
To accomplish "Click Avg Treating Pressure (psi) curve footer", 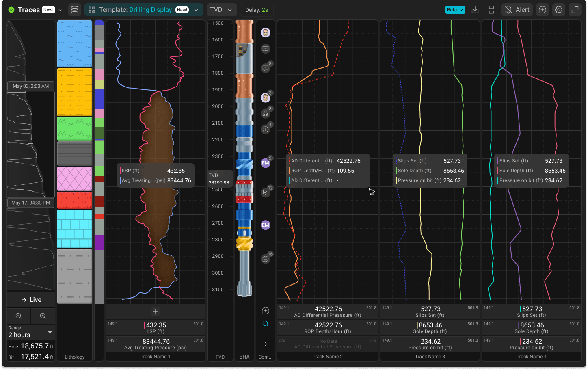I will [x=156, y=344].
